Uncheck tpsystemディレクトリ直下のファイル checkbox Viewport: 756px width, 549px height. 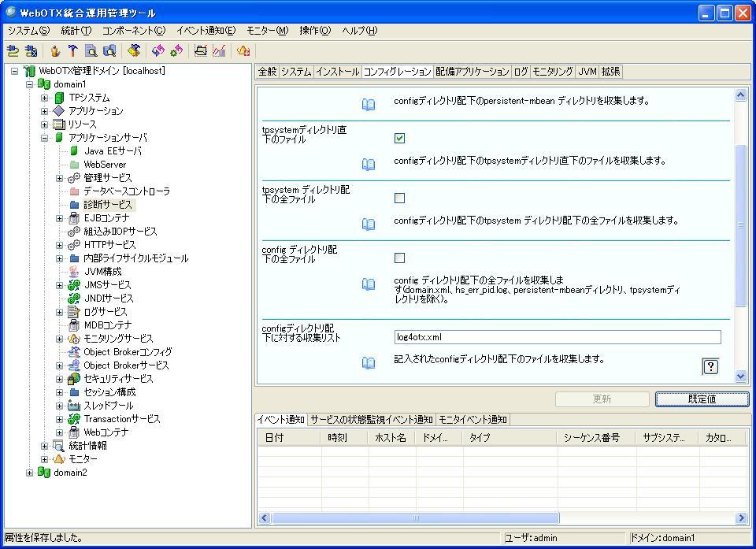pyautogui.click(x=399, y=139)
